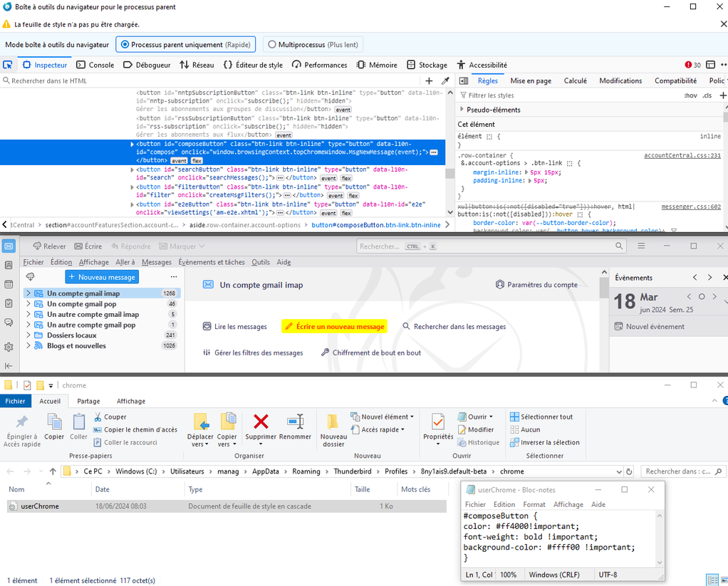Expand the Pseudo-éléments section

pos(462,110)
